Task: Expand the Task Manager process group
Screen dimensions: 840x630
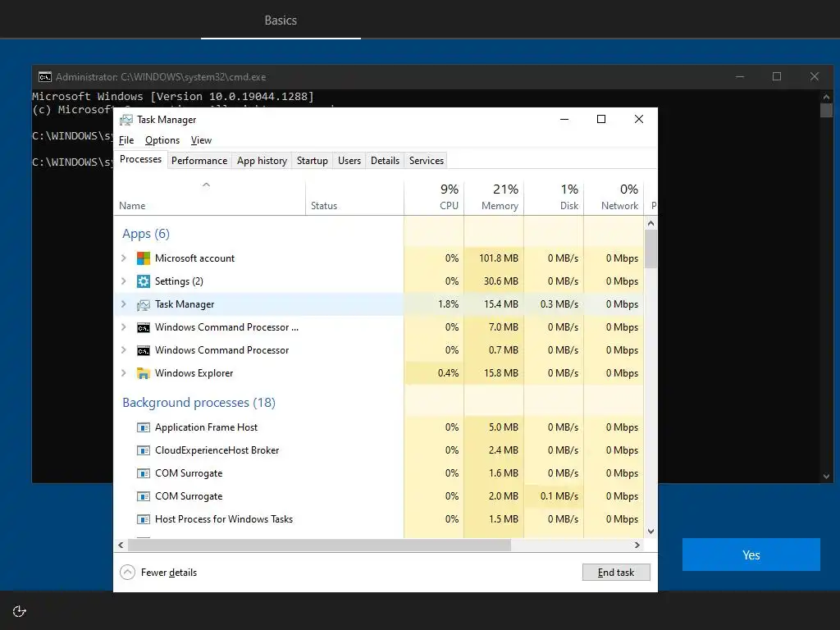Action: [x=124, y=304]
